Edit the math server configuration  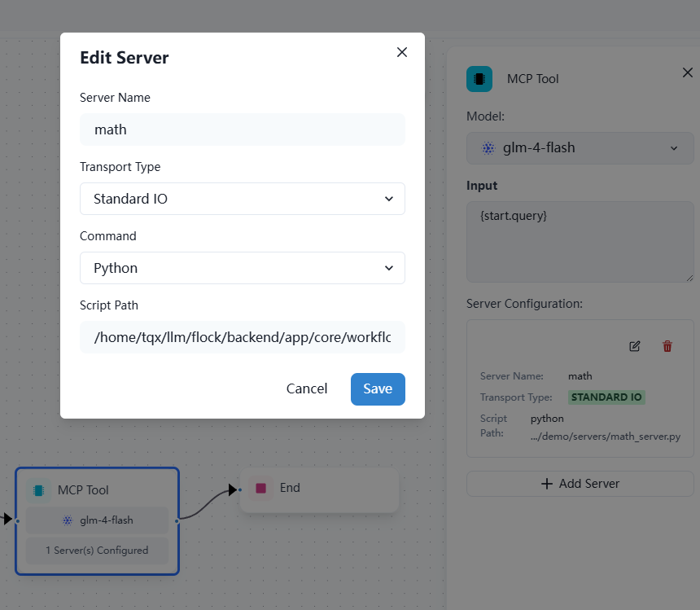(634, 346)
